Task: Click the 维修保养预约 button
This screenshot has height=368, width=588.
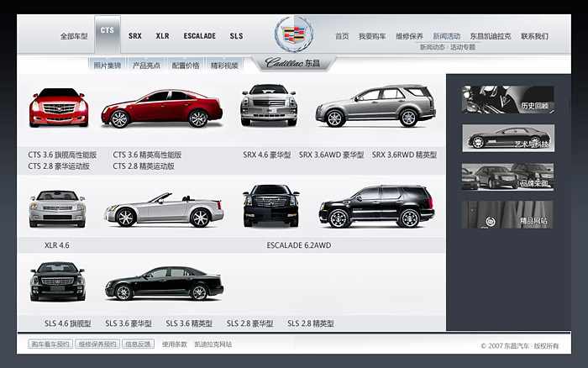Action: 97,344
